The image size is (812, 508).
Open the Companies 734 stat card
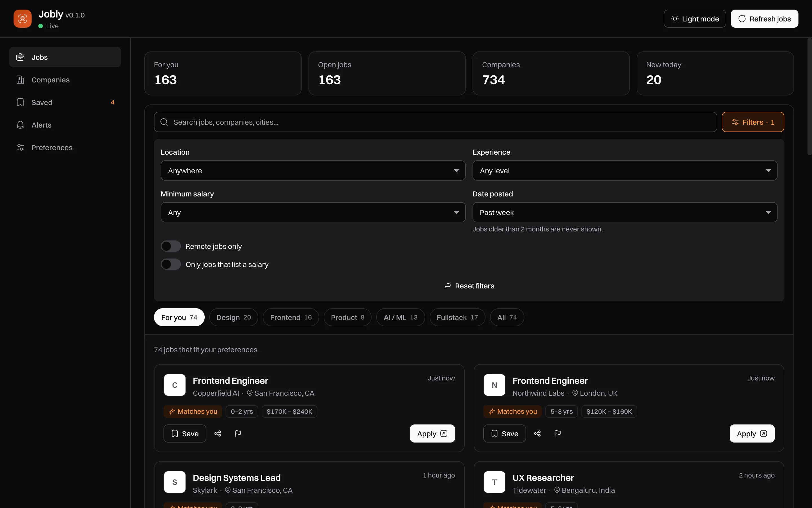click(551, 73)
